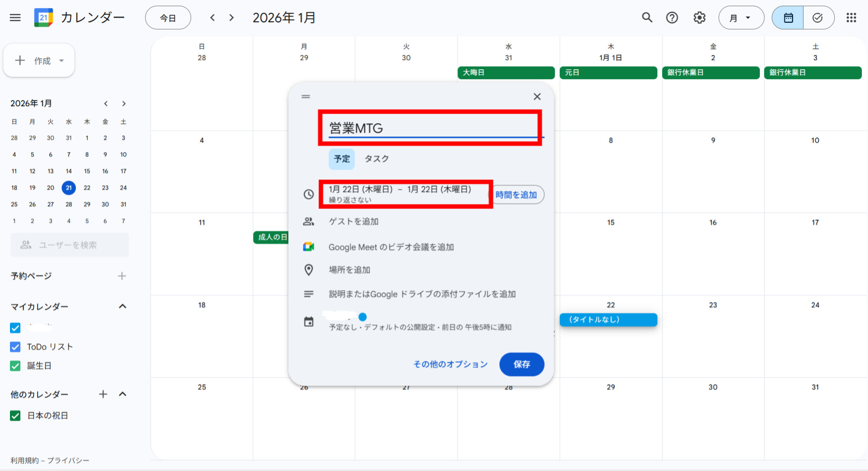This screenshot has width=868, height=471.
Task: Collapse the マイカレンダー section
Action: (x=123, y=306)
